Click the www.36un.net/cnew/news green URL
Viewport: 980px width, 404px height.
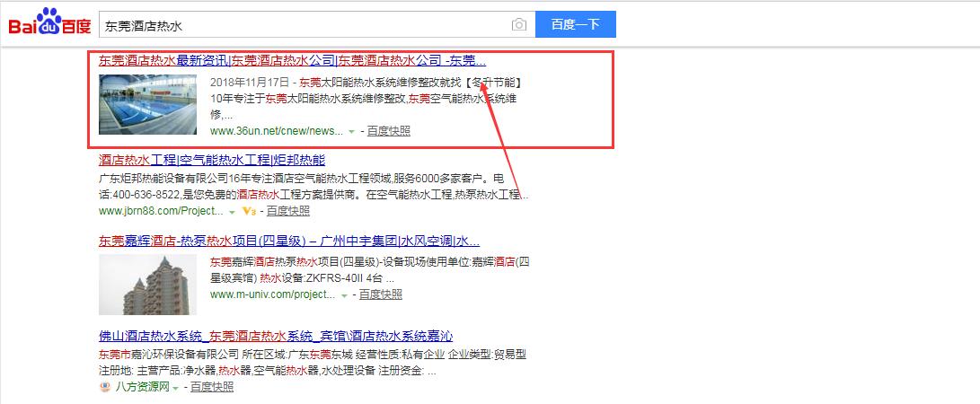point(276,130)
